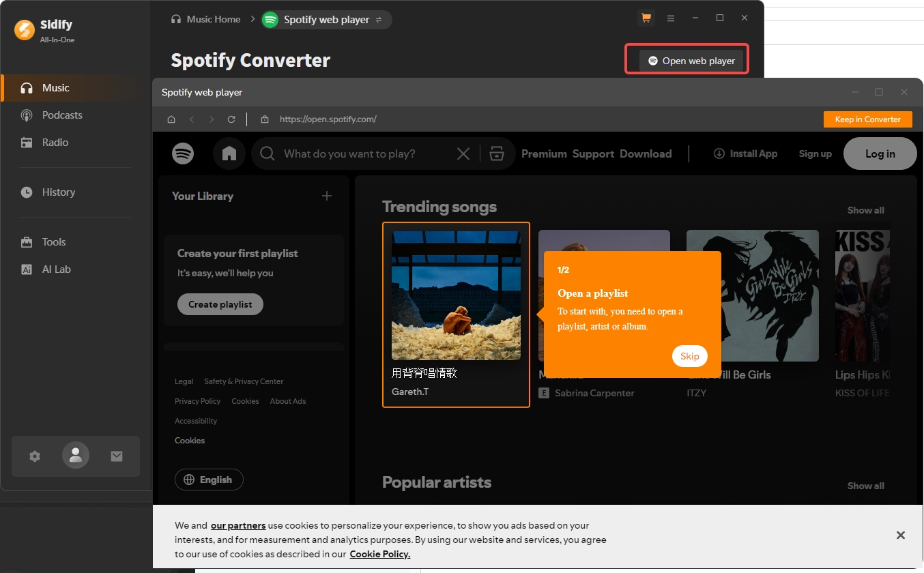Open the Legal footer link
This screenshot has height=573, width=924.
184,381
